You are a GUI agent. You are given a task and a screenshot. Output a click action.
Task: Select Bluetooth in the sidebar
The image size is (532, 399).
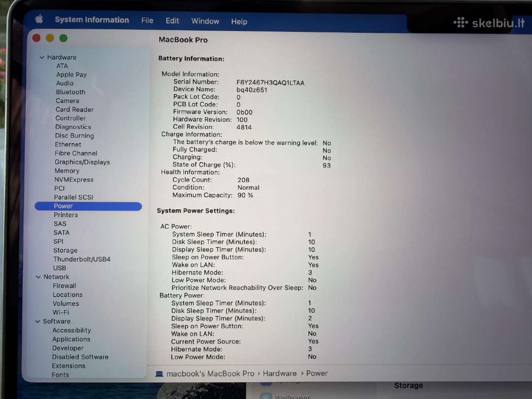(x=70, y=92)
